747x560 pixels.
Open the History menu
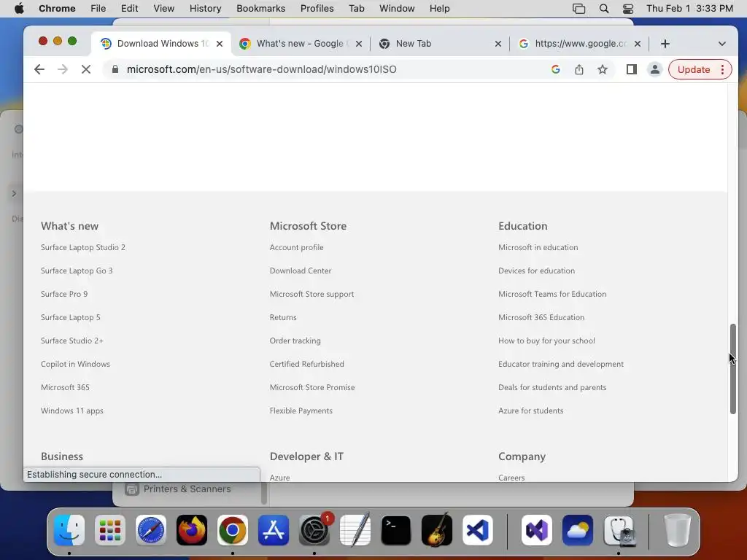pos(205,9)
